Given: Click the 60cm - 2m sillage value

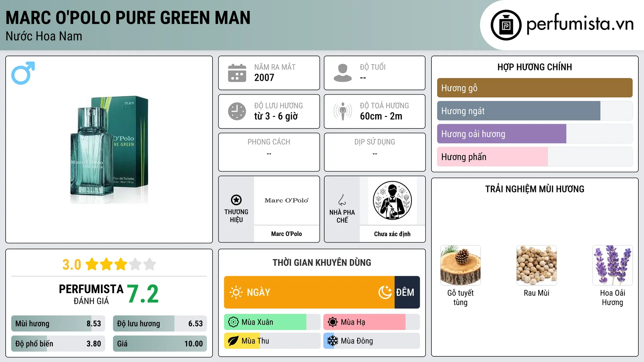Looking at the screenshot, I should click(x=381, y=116).
